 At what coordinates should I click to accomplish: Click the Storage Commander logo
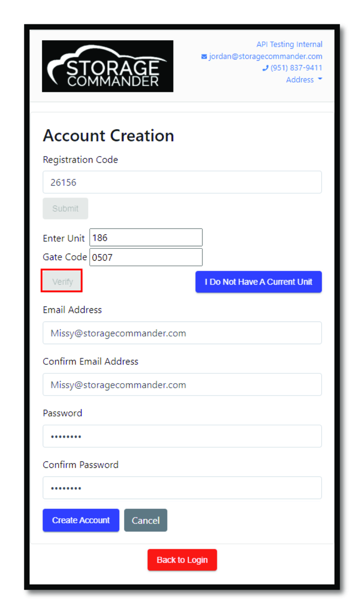point(108,66)
